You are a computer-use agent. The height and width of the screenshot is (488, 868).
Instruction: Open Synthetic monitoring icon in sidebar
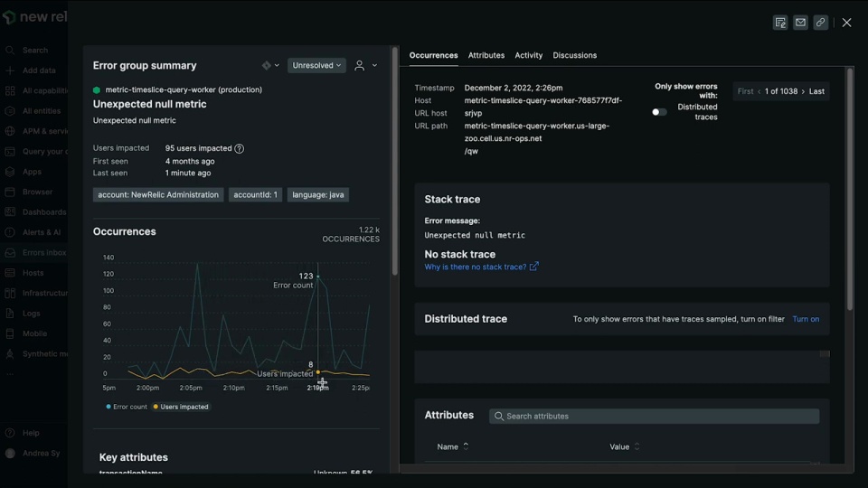[x=10, y=354]
